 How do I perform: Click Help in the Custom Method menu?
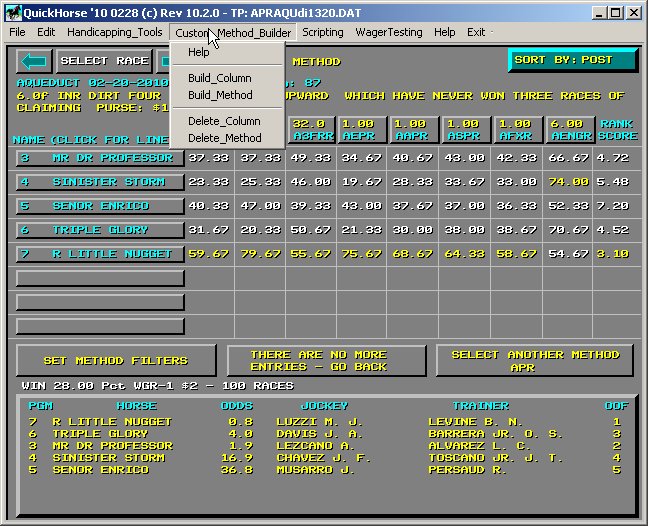tap(199, 52)
